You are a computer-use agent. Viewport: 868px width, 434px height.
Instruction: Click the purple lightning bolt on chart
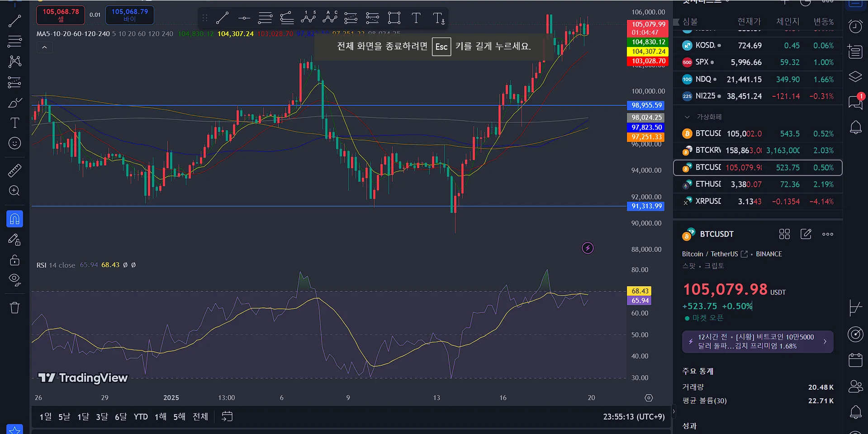(x=588, y=248)
